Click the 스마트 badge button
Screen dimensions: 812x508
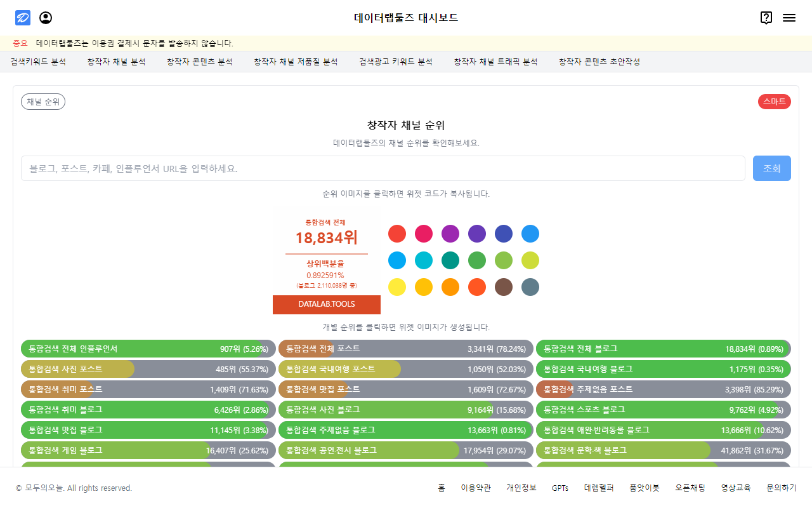click(x=774, y=101)
